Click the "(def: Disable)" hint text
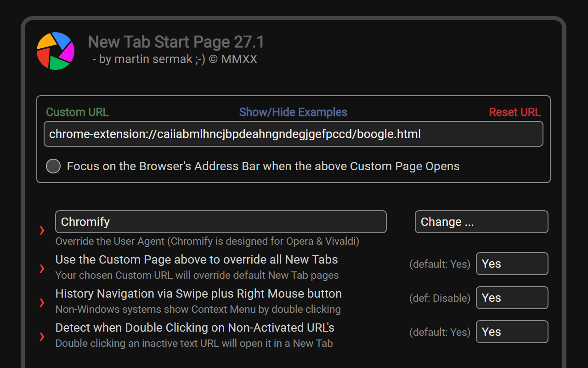This screenshot has width=588, height=368. click(440, 298)
